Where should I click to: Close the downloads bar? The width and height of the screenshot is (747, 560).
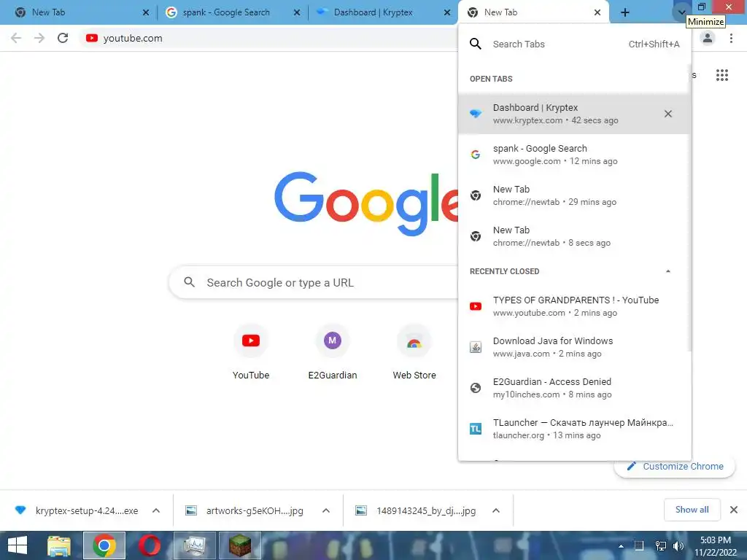click(734, 510)
